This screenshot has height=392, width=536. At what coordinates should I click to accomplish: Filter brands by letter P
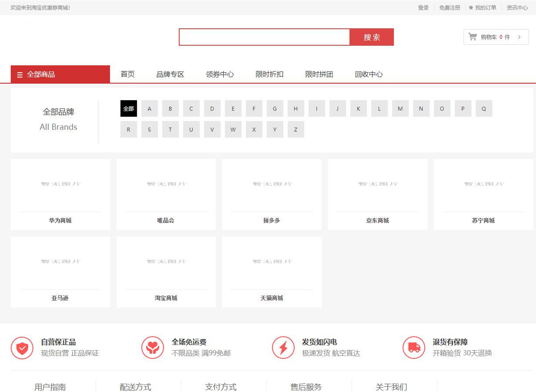[x=463, y=108]
